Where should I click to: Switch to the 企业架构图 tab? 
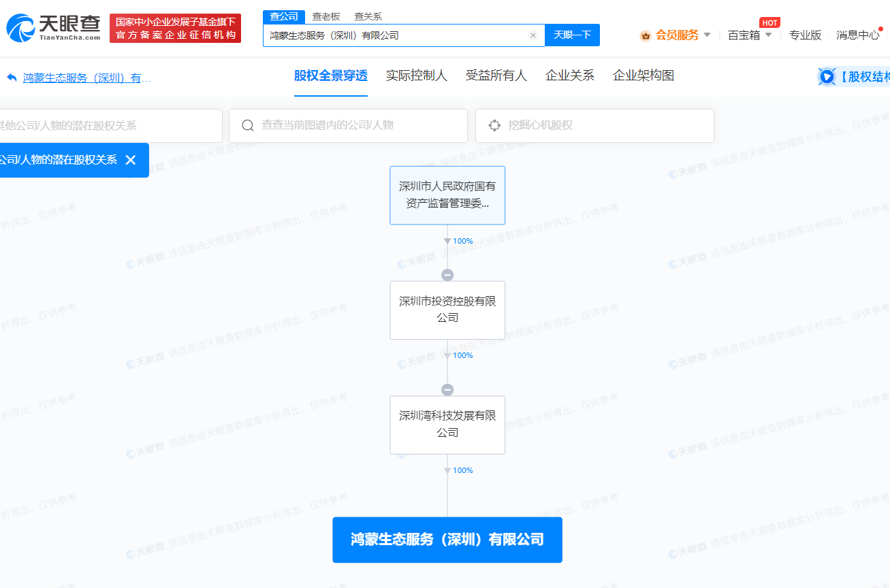pos(643,76)
